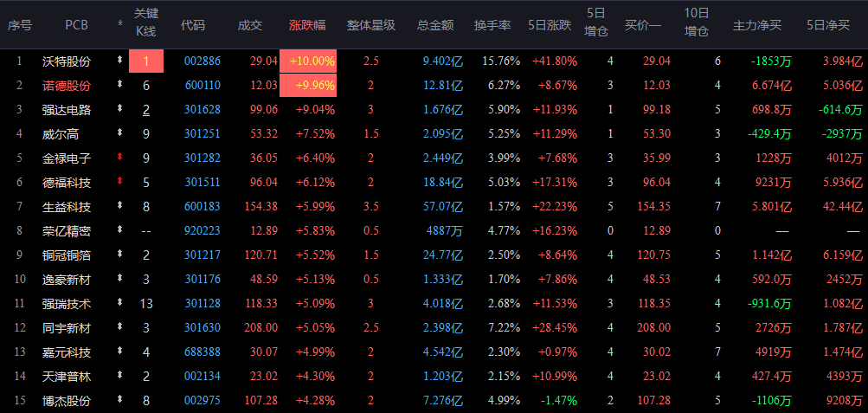Click stock code 600110
The width and height of the screenshot is (868, 413).
click(202, 86)
